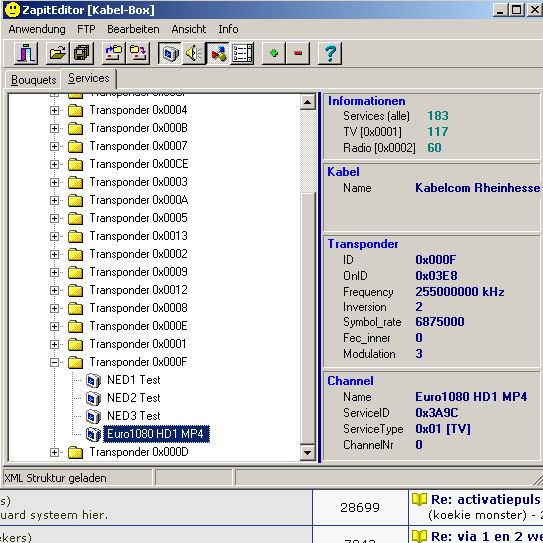Click the cable name Kabelcom Rheinhesse
Viewport: 543px width, 543px height.
478,188
